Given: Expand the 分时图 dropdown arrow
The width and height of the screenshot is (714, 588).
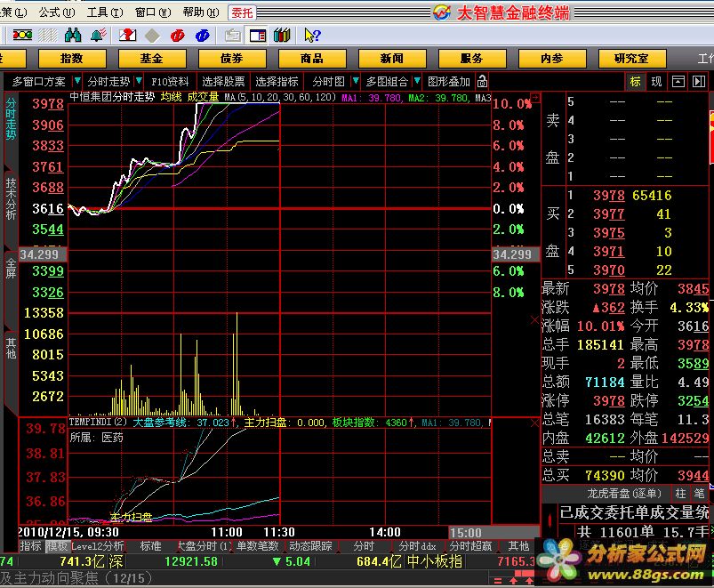Looking at the screenshot, I should tap(356, 81).
